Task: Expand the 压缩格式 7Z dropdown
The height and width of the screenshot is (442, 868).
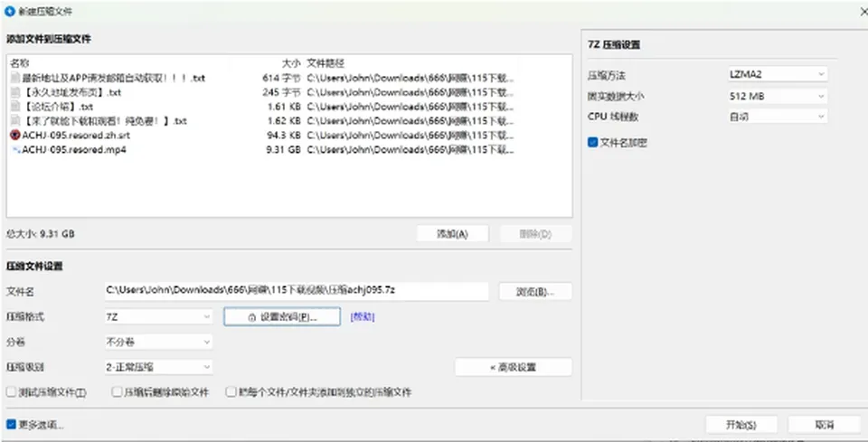Action: click(158, 317)
